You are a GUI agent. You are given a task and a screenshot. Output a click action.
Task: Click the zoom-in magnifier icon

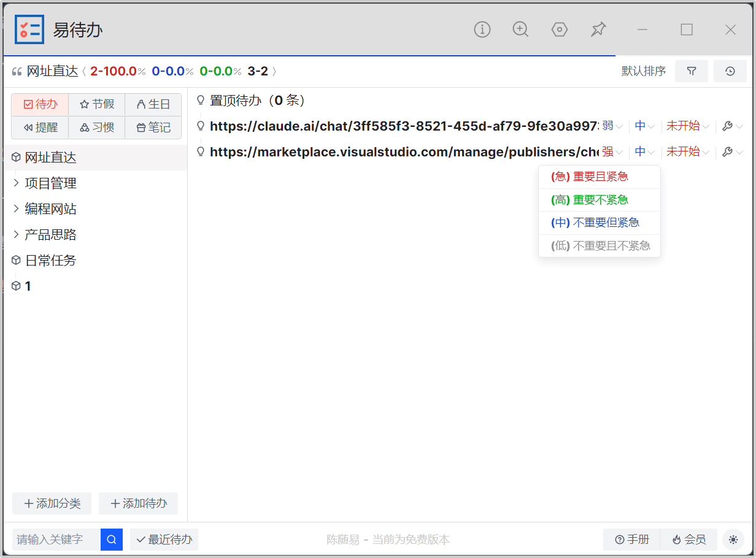(x=520, y=29)
